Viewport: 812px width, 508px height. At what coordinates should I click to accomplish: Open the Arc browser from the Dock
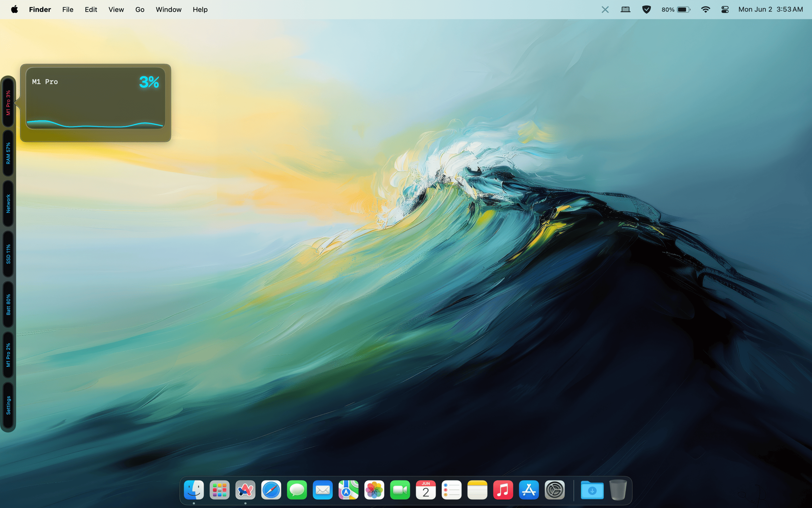pyautogui.click(x=245, y=490)
